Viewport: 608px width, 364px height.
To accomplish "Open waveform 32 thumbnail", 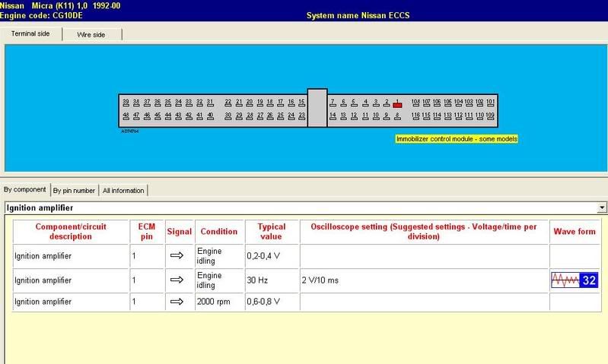I will (x=575, y=280).
